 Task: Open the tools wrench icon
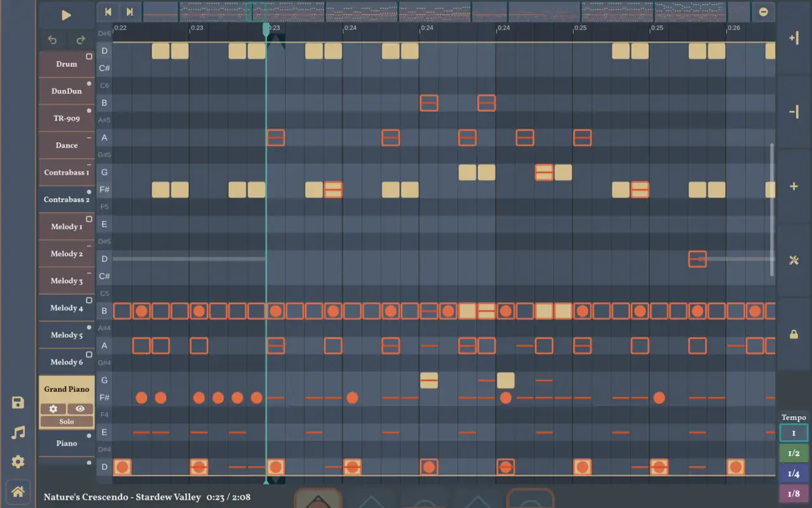point(794,260)
